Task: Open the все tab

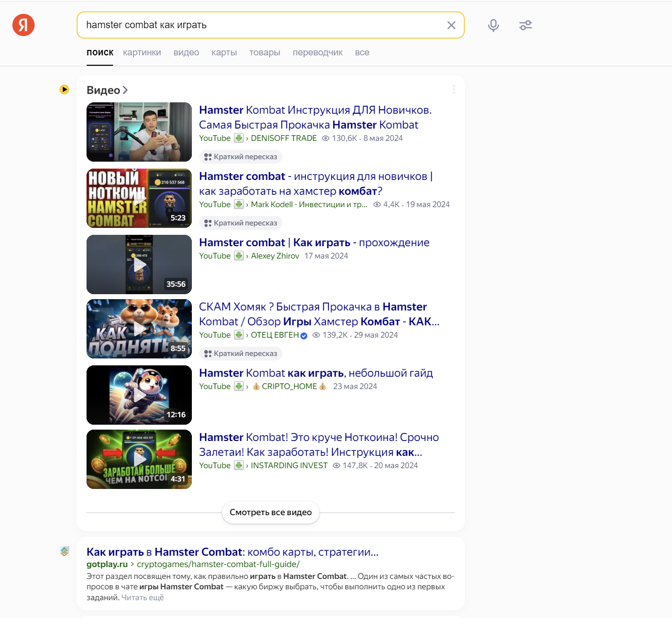Action: coord(362,52)
